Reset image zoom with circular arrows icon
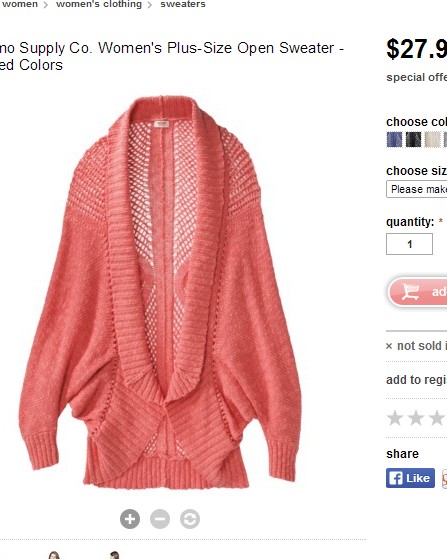 pos(190,519)
